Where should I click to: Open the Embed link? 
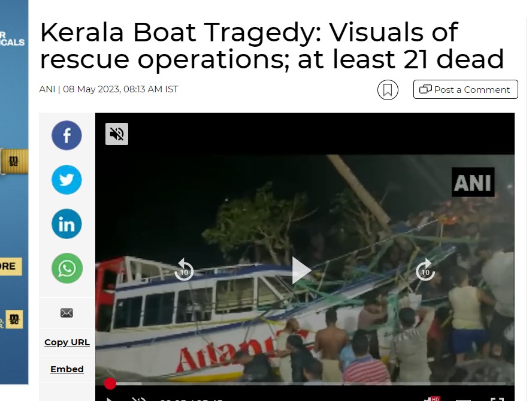point(67,369)
